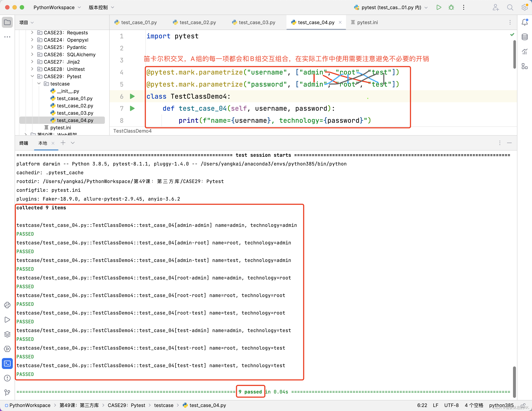The height and width of the screenshot is (411, 532).
Task: Open terminal shell selection chevron
Action: tap(73, 143)
